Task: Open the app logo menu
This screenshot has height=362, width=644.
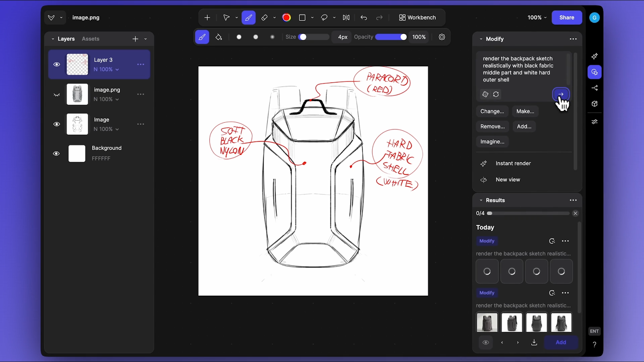Action: click(51, 18)
